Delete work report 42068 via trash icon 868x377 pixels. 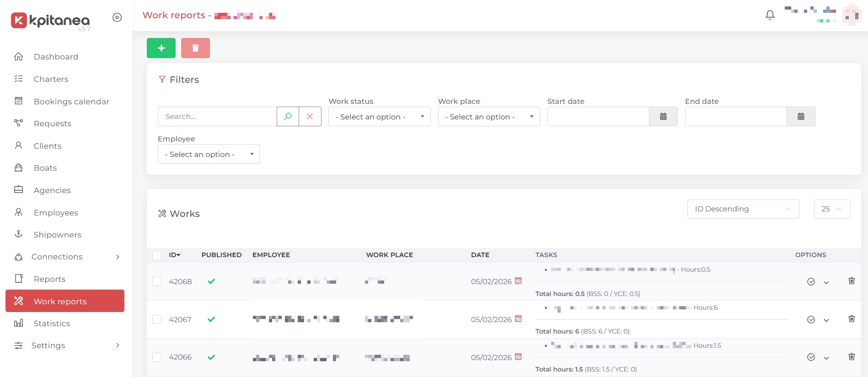pyautogui.click(x=852, y=281)
